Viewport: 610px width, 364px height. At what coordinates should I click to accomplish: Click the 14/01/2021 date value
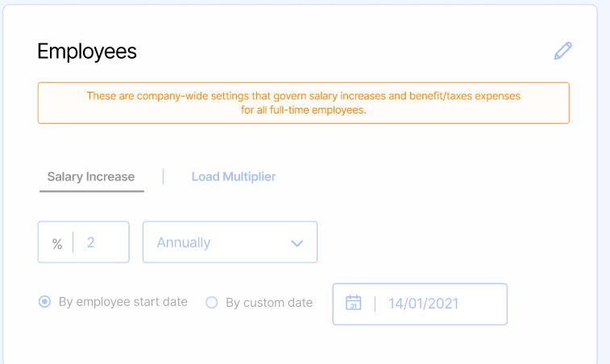[423, 304]
